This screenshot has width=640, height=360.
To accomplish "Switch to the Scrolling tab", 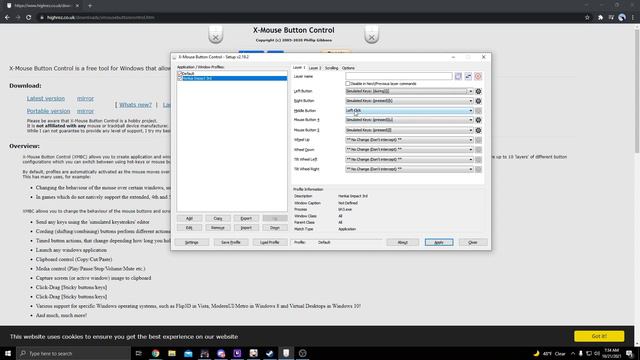I will click(331, 68).
